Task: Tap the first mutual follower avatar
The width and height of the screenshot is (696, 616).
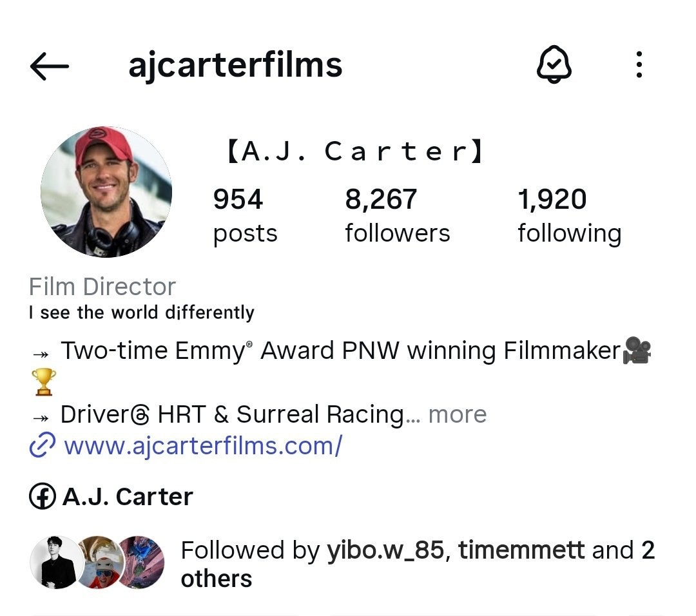Action: point(56,563)
